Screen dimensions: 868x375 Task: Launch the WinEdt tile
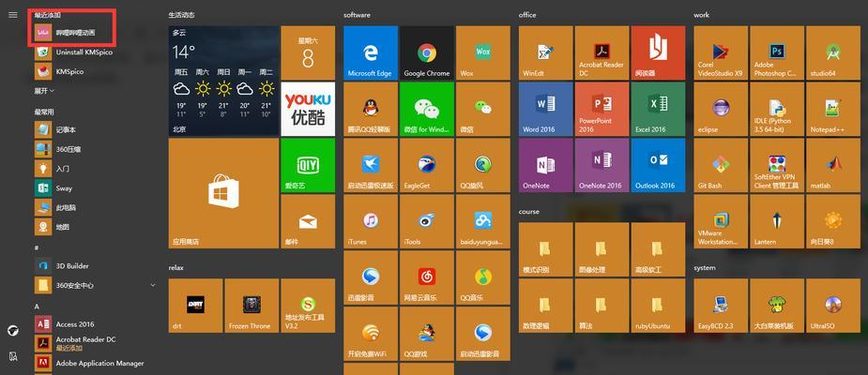[546, 52]
